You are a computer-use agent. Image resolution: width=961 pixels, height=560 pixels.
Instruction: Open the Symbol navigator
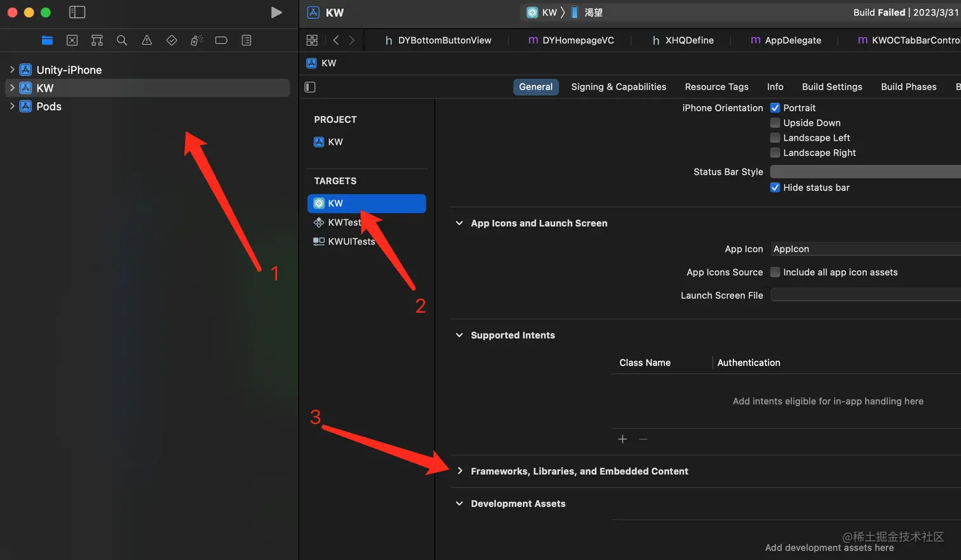97,40
